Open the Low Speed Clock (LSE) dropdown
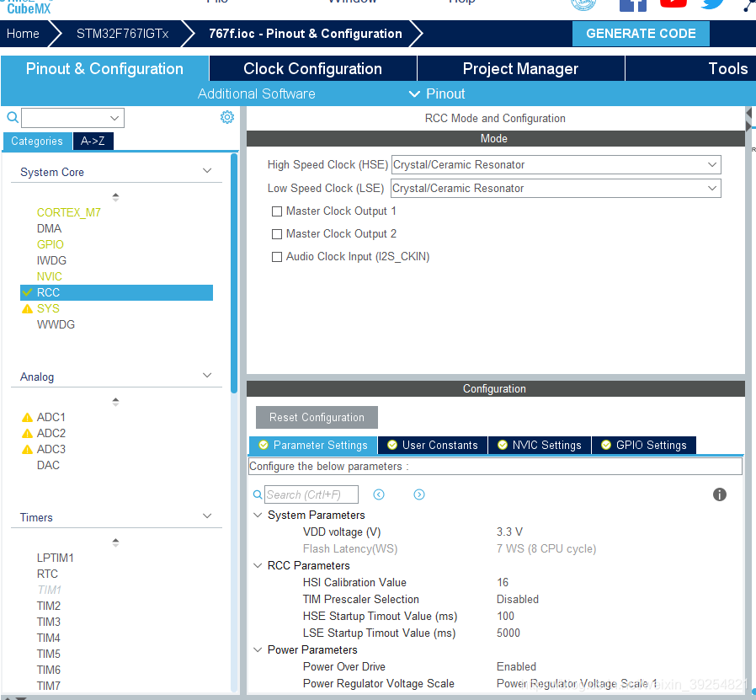This screenshot has width=756, height=700. click(x=556, y=188)
